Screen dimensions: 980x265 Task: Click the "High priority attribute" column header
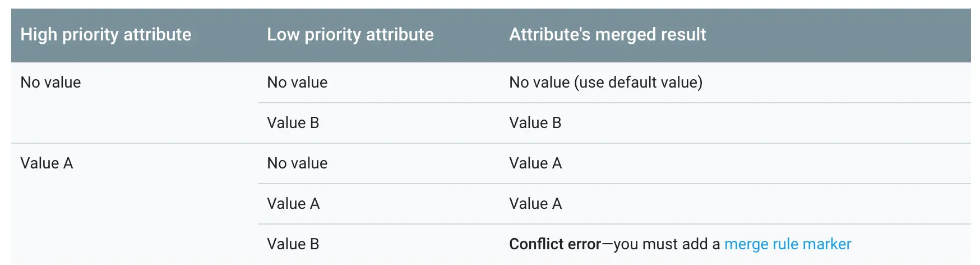[x=106, y=35]
